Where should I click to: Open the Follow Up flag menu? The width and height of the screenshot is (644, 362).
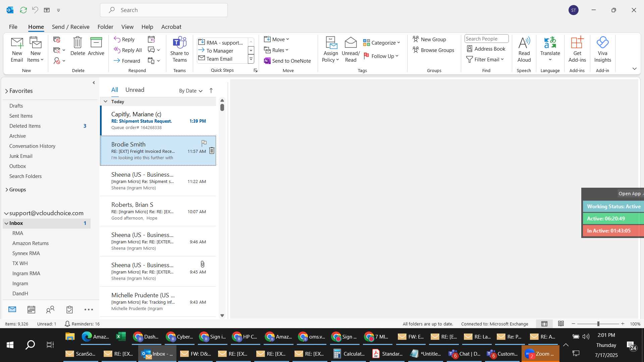[381, 56]
